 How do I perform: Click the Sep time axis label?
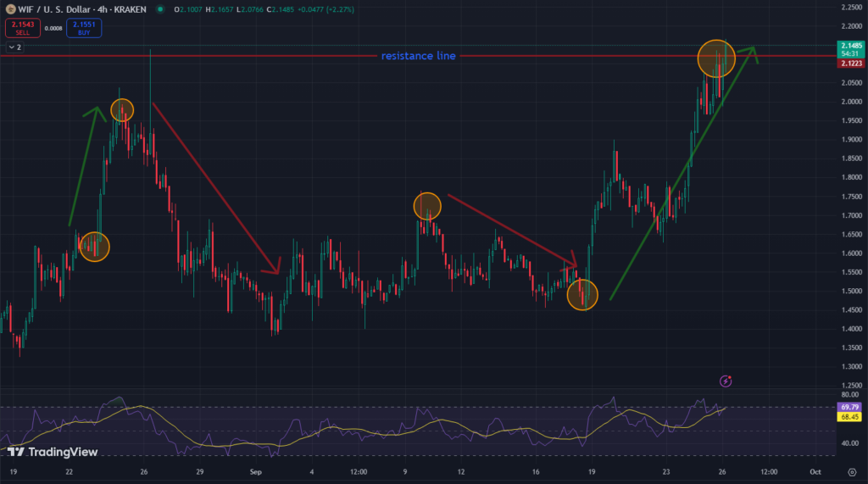255,472
